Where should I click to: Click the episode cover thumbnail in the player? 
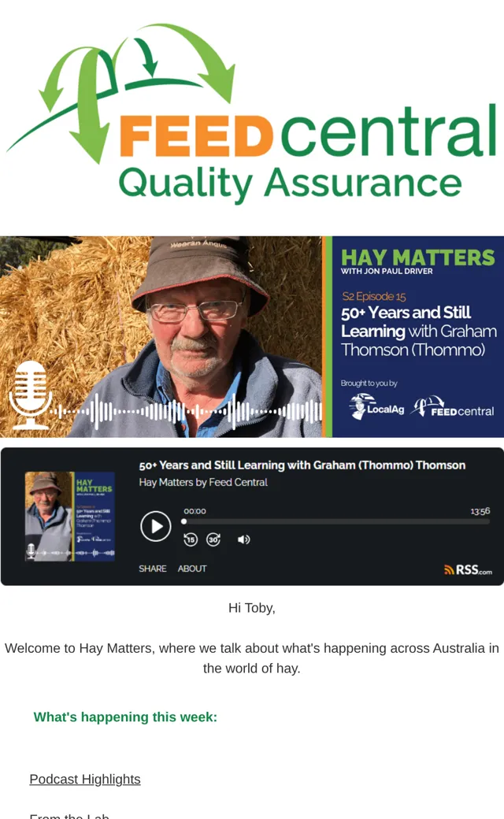point(70,516)
